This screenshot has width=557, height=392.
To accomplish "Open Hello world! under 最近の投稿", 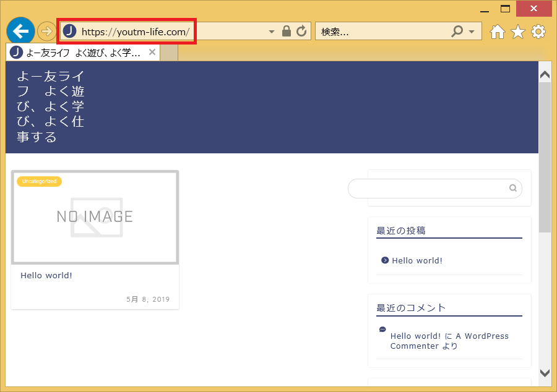I will coord(417,260).
